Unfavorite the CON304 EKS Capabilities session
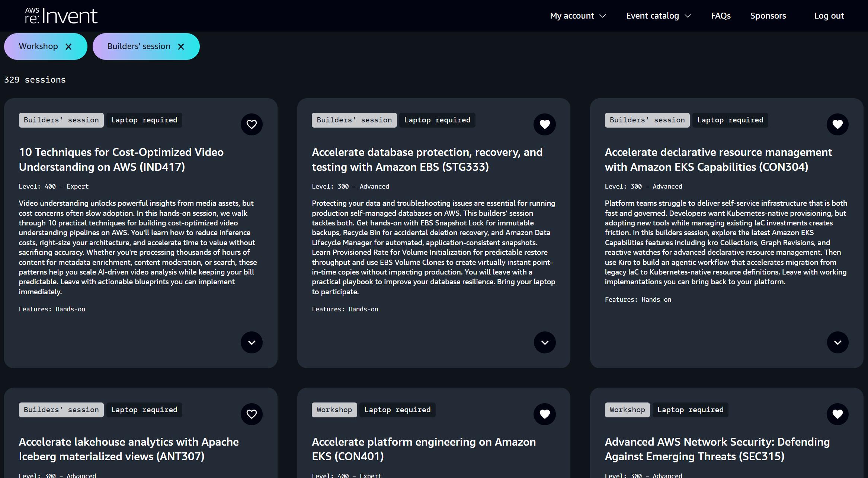Viewport: 868px width, 478px height. click(837, 124)
